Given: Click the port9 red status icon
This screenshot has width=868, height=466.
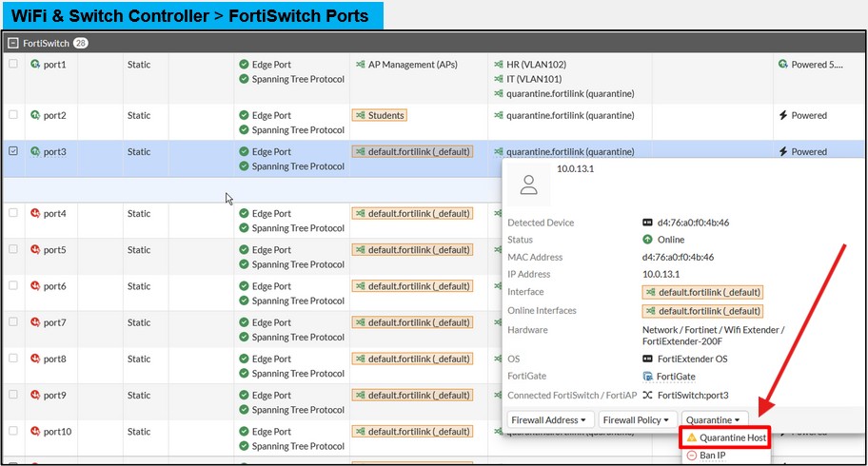Looking at the screenshot, I should (35, 396).
